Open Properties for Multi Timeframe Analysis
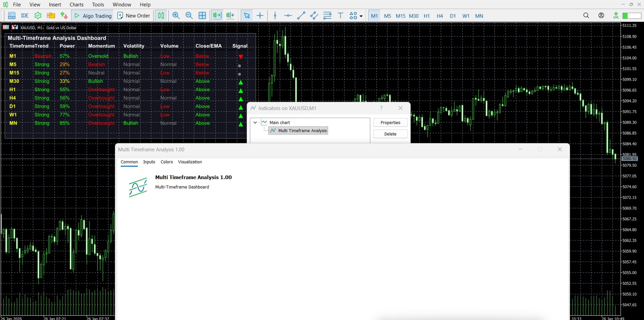The width and height of the screenshot is (644, 320). [x=390, y=122]
